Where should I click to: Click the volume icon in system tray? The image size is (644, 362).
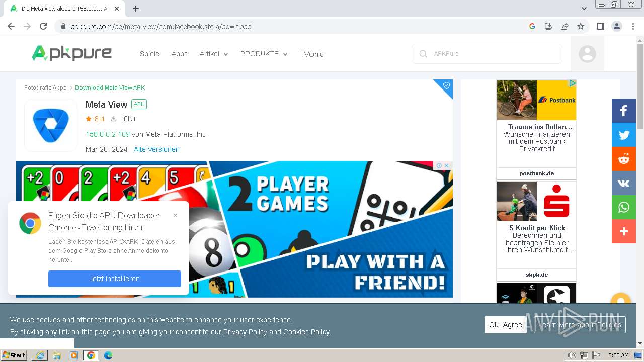[x=572, y=355]
